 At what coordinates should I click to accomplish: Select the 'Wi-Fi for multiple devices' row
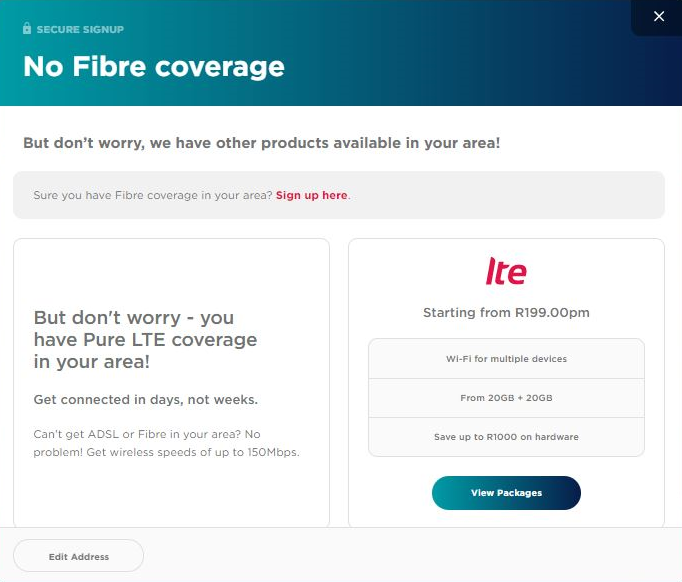pyautogui.click(x=506, y=359)
